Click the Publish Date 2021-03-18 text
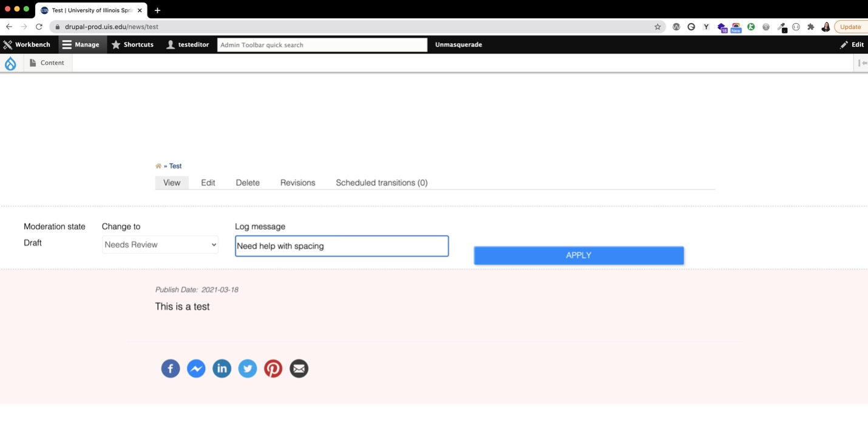The height and width of the screenshot is (422, 868). point(197,290)
